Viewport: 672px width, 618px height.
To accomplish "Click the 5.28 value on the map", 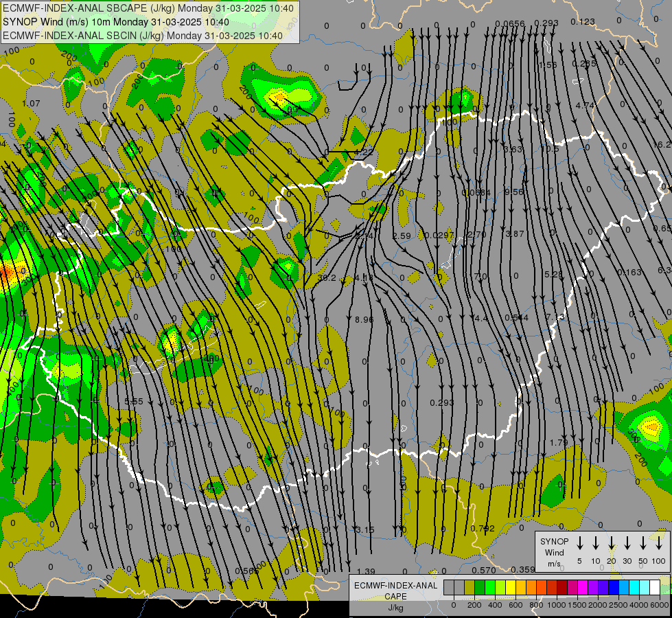I will point(553,274).
